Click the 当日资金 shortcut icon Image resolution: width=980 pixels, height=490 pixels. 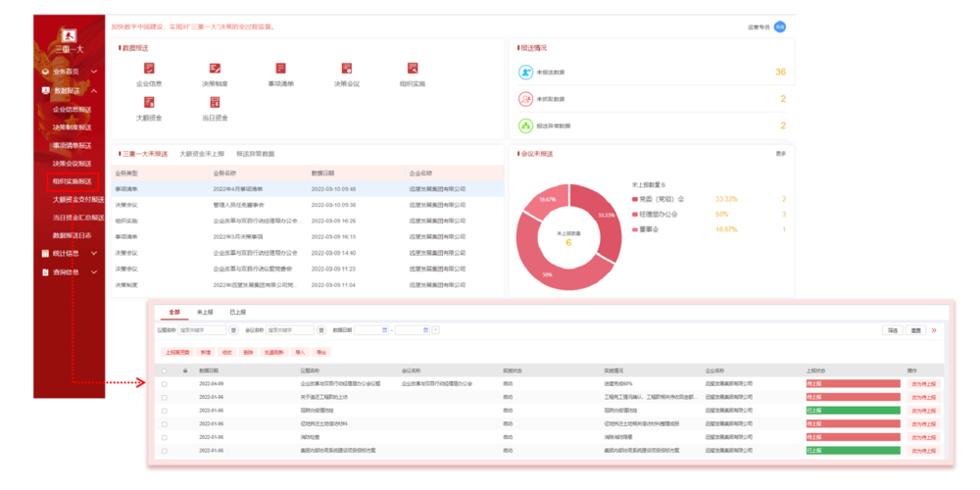click(215, 103)
